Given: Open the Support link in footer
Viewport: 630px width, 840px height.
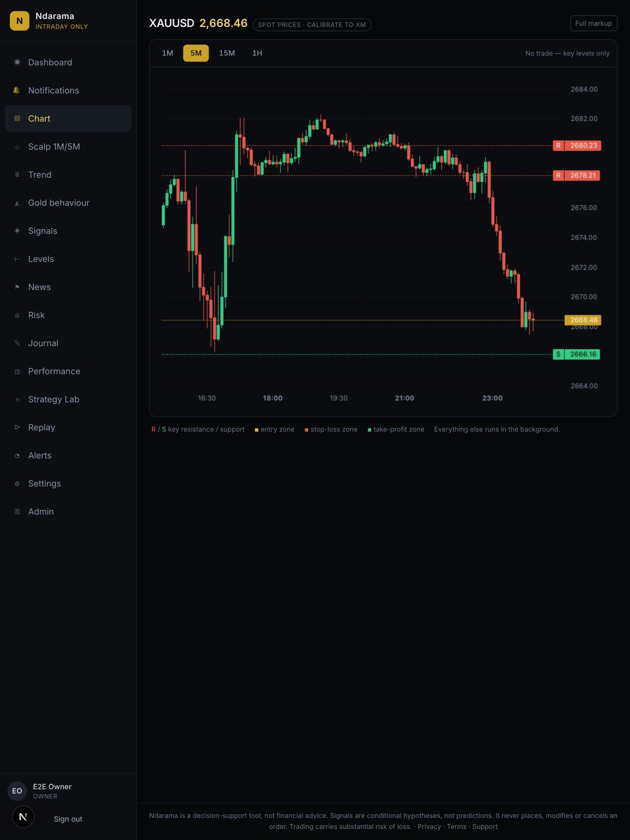Looking at the screenshot, I should click(485, 826).
